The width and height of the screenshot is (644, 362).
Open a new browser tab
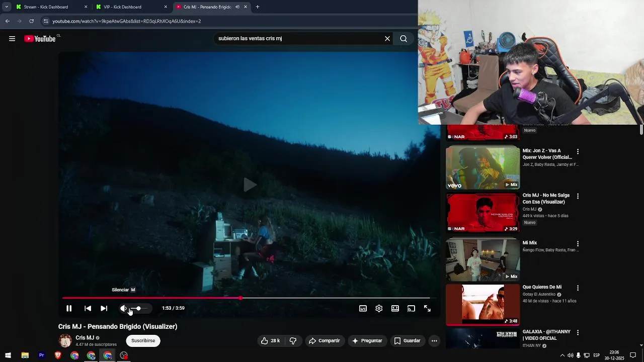[257, 7]
